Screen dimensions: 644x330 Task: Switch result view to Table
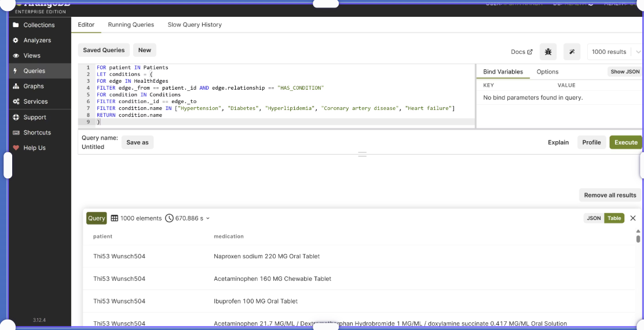(x=614, y=218)
